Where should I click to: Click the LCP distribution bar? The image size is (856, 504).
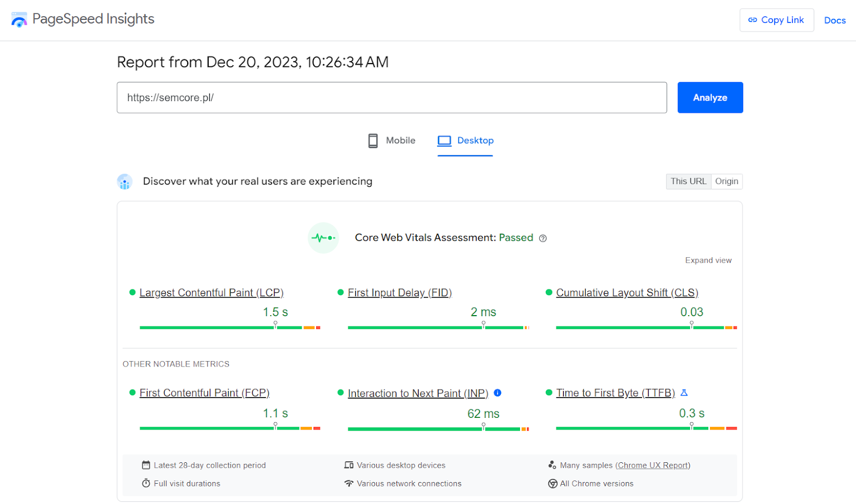(x=230, y=327)
